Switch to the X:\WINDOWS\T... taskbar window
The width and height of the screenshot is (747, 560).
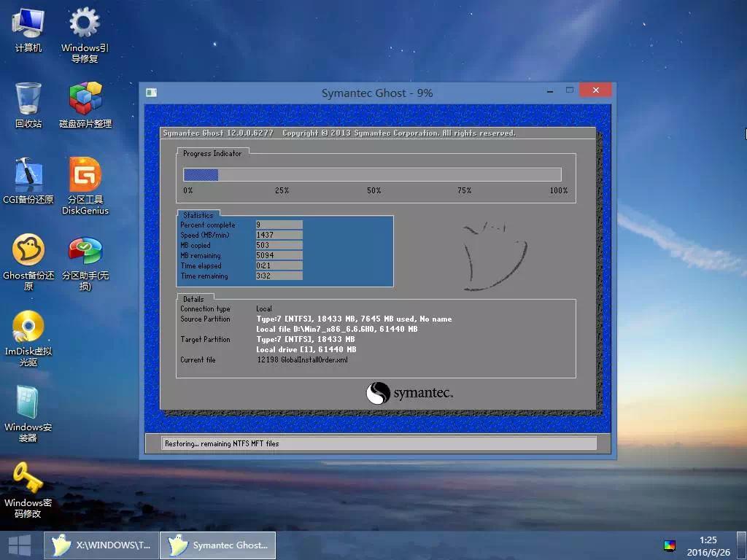pyautogui.click(x=100, y=545)
